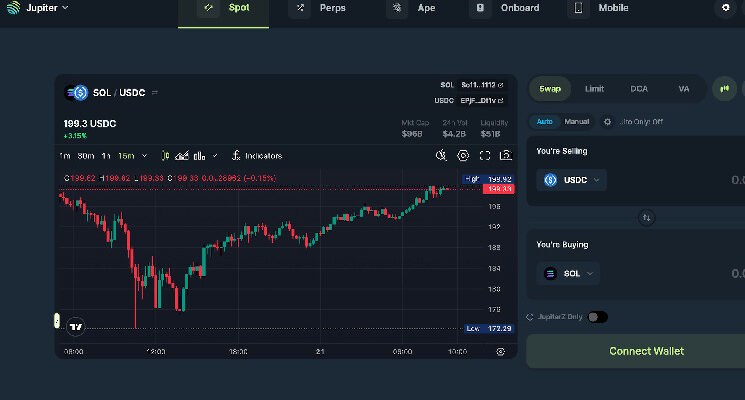Go to the Ape tab
This screenshot has width=745, height=400.
[x=411, y=8]
